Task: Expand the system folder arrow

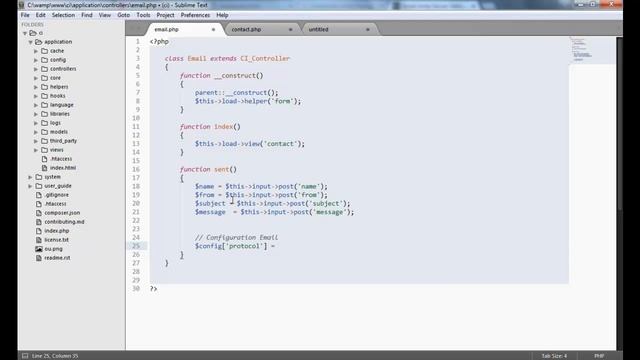Action: coord(30,177)
